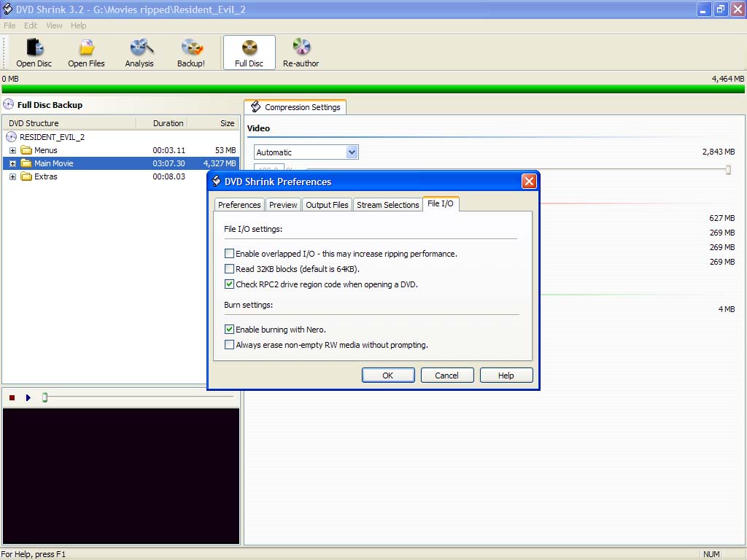The height and width of the screenshot is (560, 747).
Task: Click the black video preview area
Action: (121, 475)
